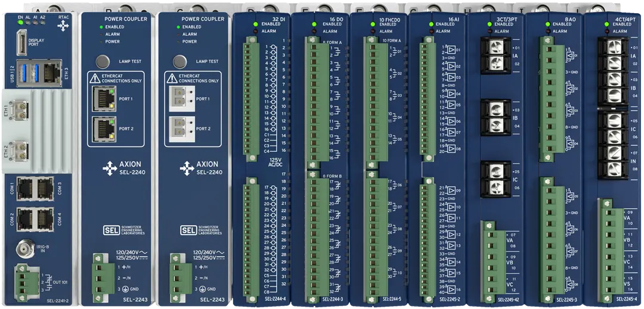The height and width of the screenshot is (309, 644).
Task: Click IB screw terminal on 3CT/3PT module
Action: coord(496,117)
